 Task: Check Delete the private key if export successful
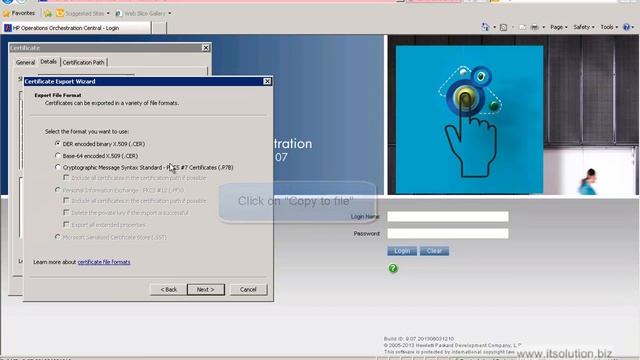(66, 212)
